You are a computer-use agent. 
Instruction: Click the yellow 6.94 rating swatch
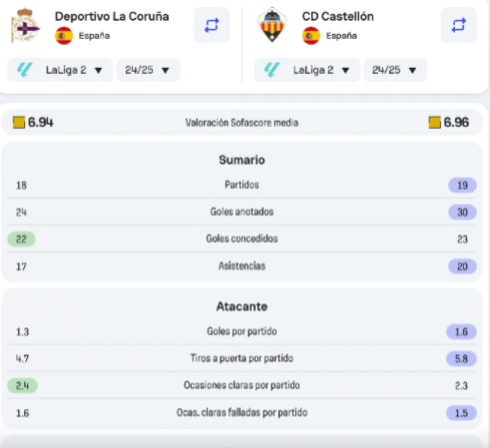point(19,123)
